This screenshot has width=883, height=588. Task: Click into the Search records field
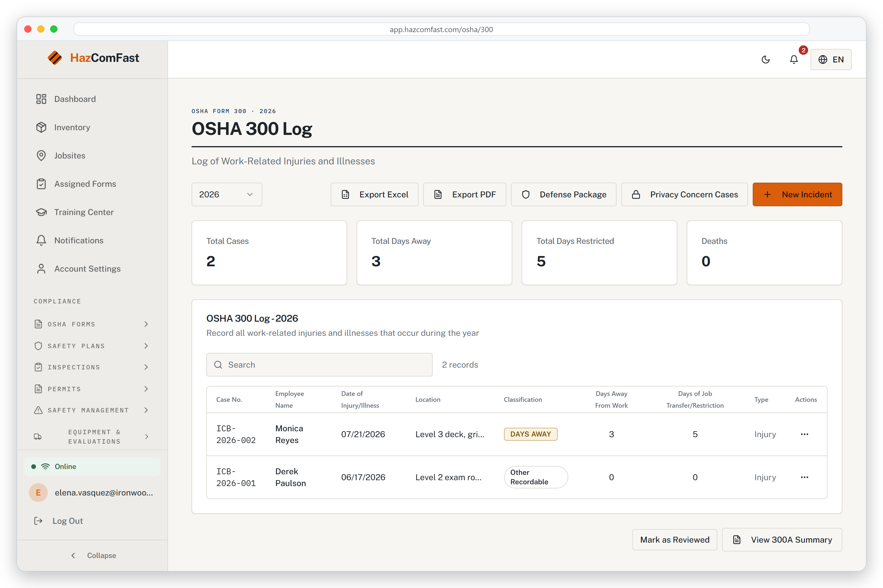319,364
